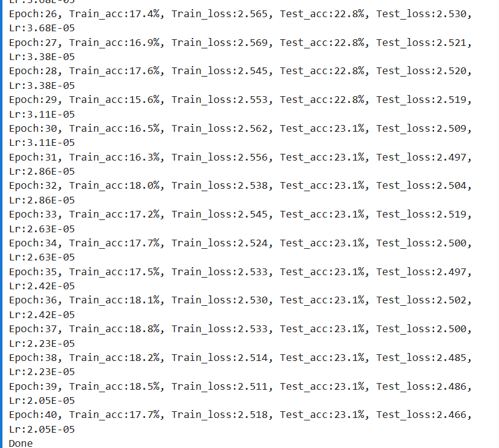Click the Epoch:31 training log line

[x=240, y=157]
